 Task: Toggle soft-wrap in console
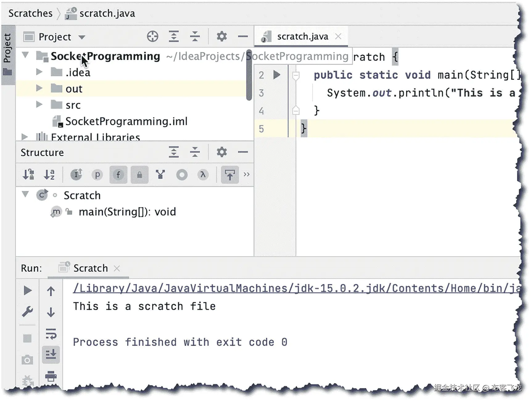51,334
